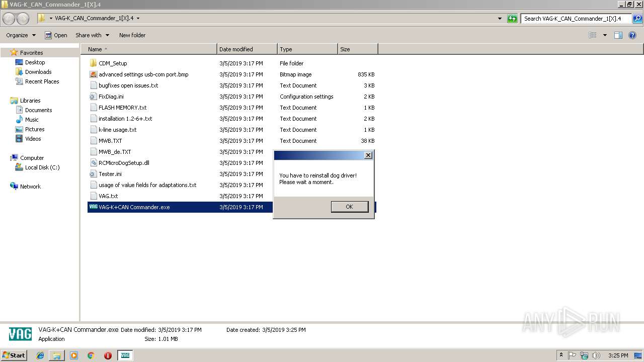
Task: Launch Internet Explorer from taskbar
Action: coord(40,355)
